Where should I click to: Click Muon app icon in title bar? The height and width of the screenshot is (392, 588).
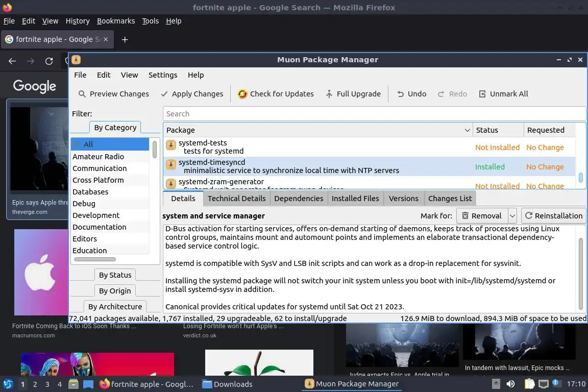pyautogui.click(x=76, y=60)
